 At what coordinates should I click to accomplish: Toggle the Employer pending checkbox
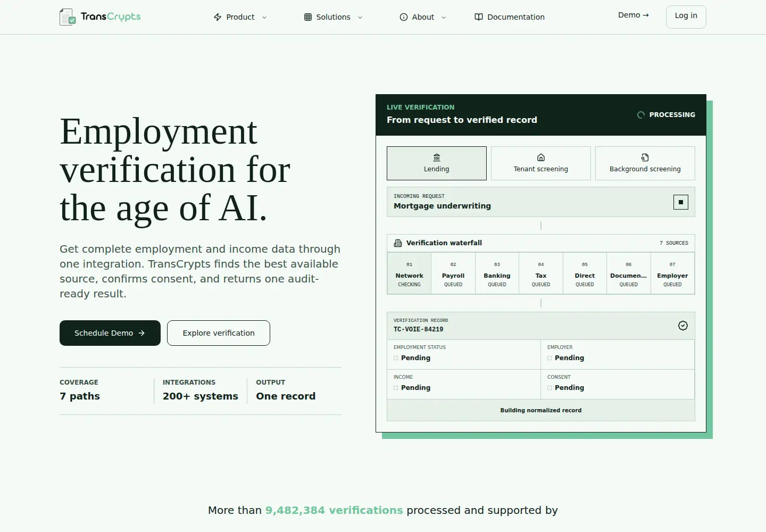pos(549,358)
